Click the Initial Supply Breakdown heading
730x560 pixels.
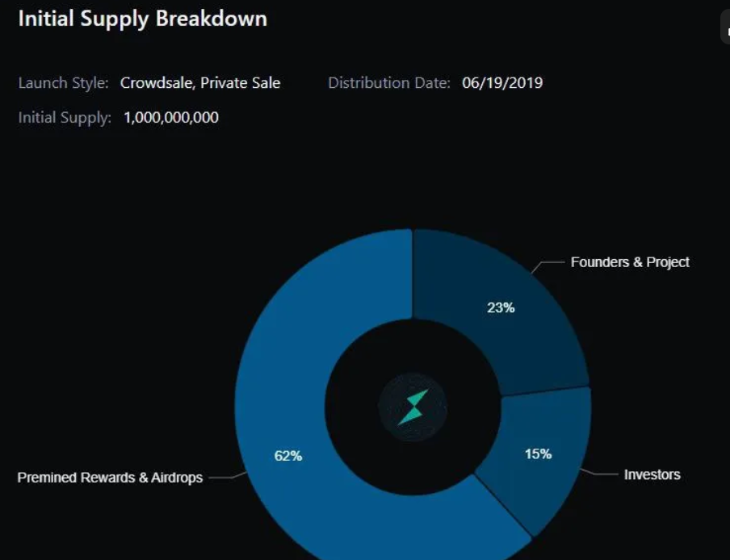(x=142, y=19)
